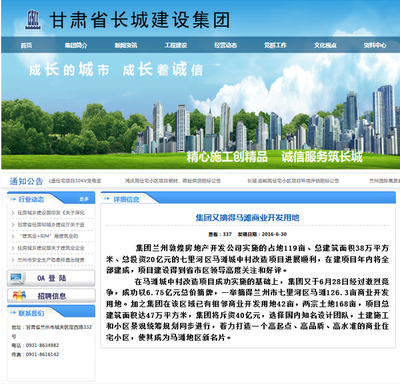Select 党群工作 navigation item
Screen dimensions: 400x384
click(x=275, y=45)
